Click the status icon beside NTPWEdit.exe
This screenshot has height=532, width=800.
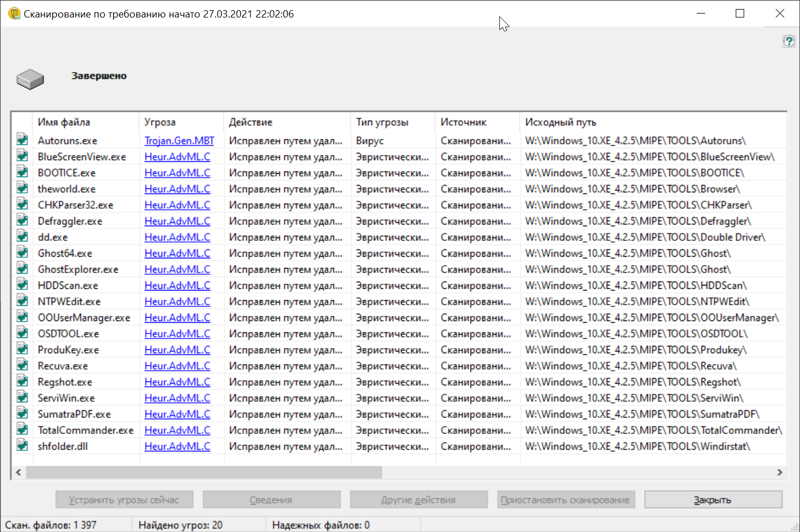click(x=22, y=300)
